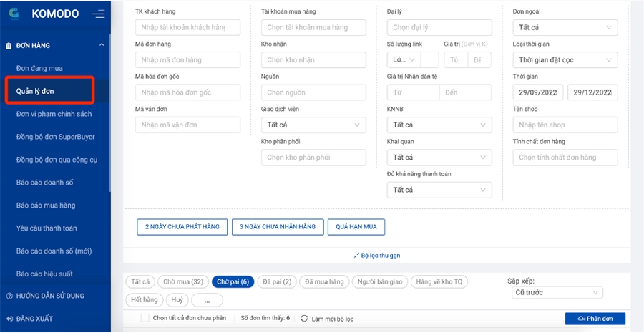Click the clipboard icon beside ĐƠN HÀNG
644x333 pixels.
coord(8,45)
